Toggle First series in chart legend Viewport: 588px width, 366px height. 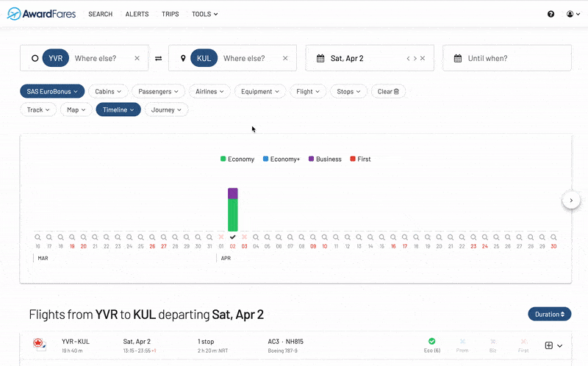pyautogui.click(x=360, y=159)
